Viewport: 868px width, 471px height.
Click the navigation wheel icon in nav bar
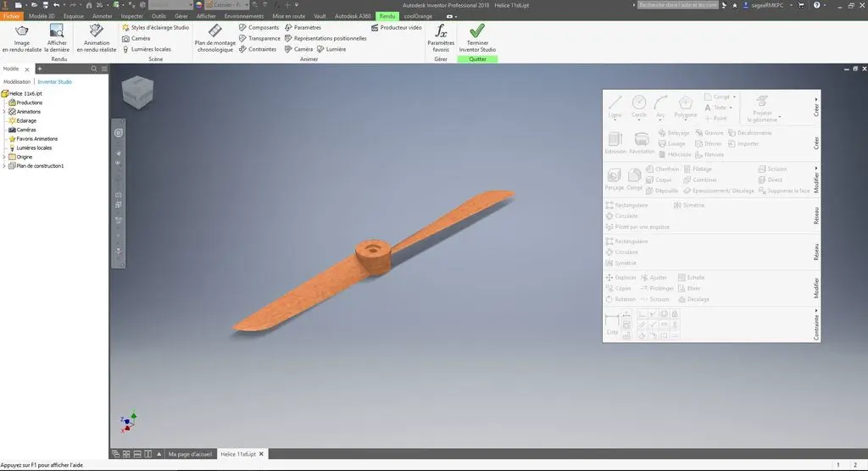pos(119,133)
